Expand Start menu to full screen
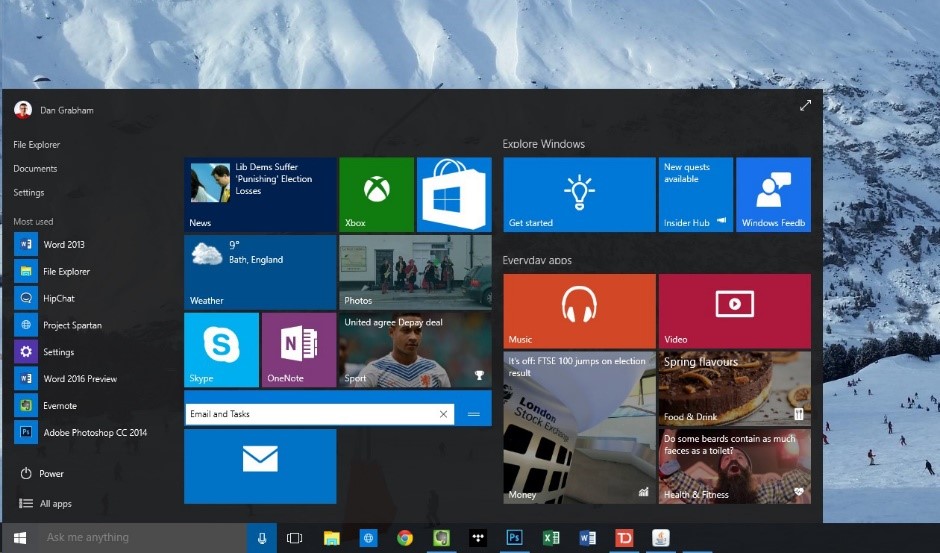The width and height of the screenshot is (940, 553). coord(805,106)
